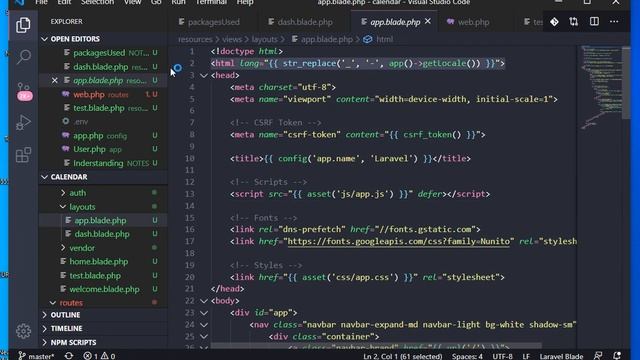Open the fonts.googleapis.com link on line 17
The width and height of the screenshot is (640, 360).
398,241
